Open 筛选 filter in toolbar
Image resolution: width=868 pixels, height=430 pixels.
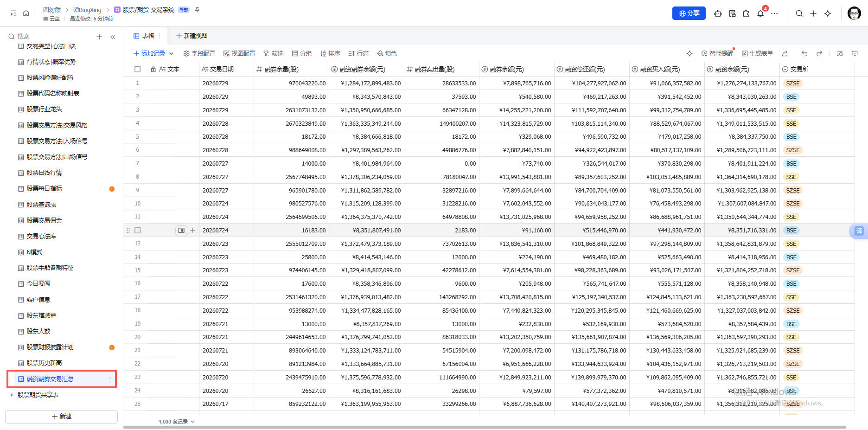pyautogui.click(x=274, y=54)
